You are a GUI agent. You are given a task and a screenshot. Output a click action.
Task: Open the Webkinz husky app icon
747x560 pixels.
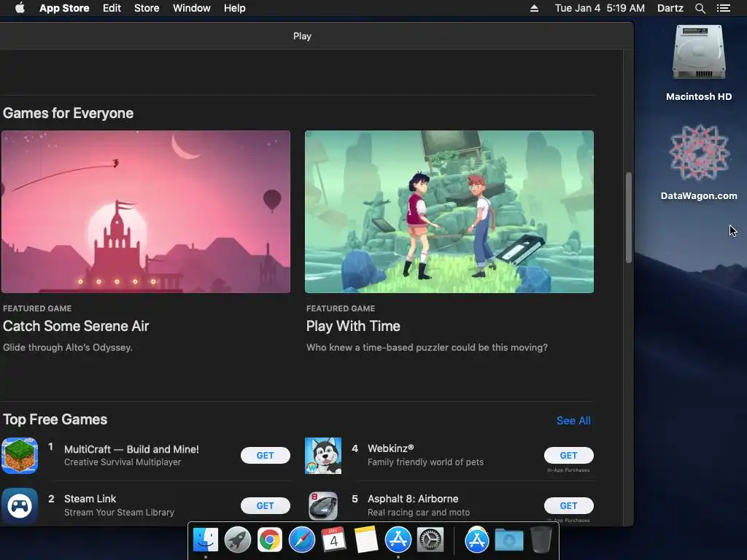pos(323,456)
